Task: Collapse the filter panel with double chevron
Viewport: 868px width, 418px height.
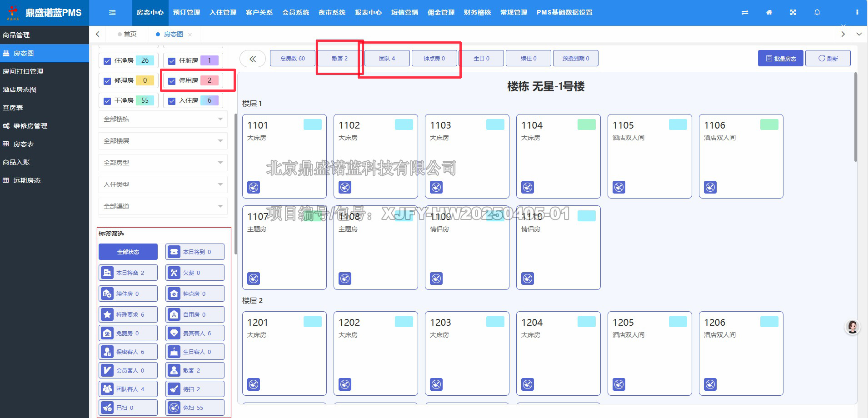Action: point(253,59)
